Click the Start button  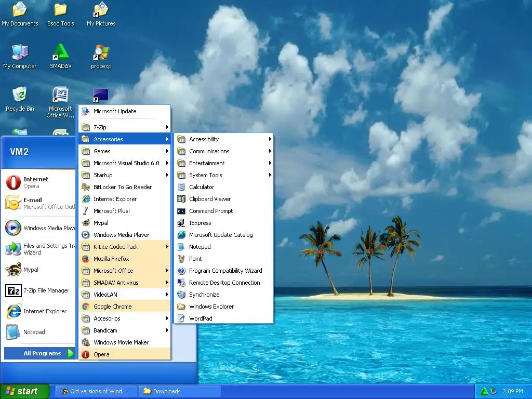(25, 391)
